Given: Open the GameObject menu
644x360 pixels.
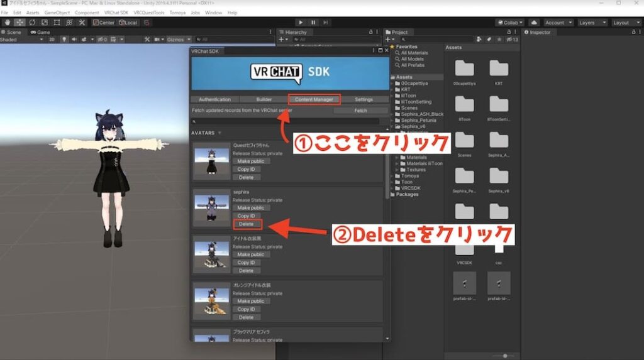Looking at the screenshot, I should tap(57, 13).
